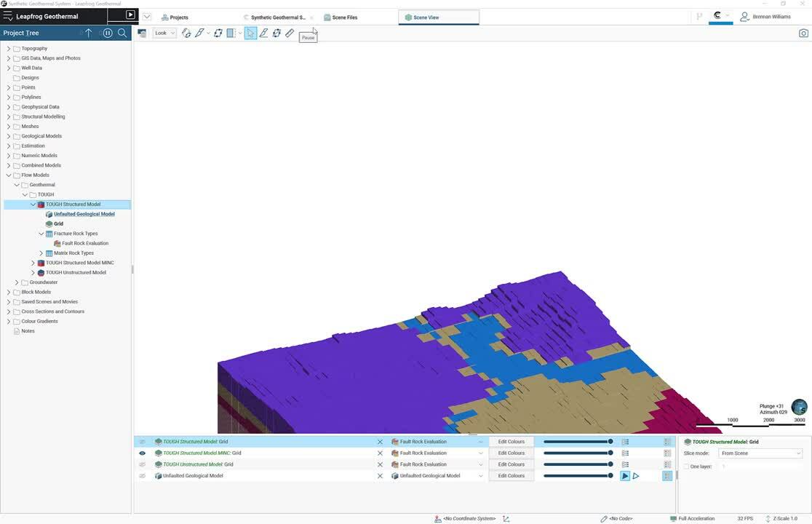Collapse the TOUGH Structured Model node
812x524 pixels.
pyautogui.click(x=33, y=205)
